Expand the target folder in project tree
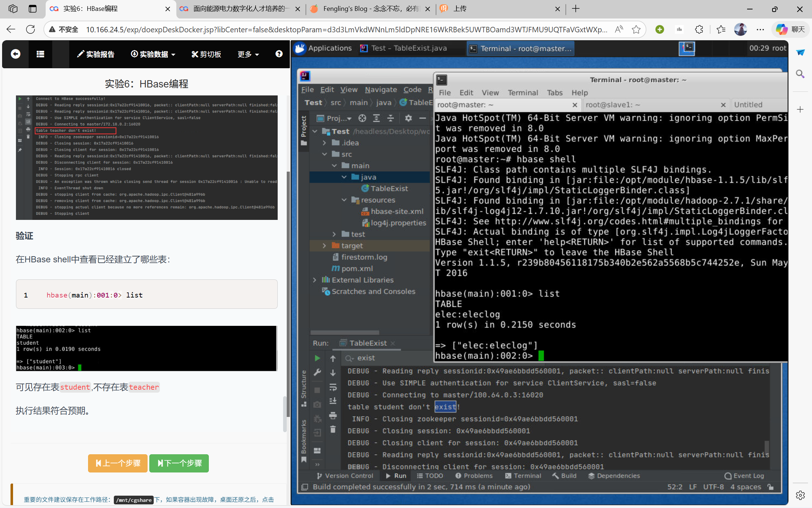 pos(324,246)
